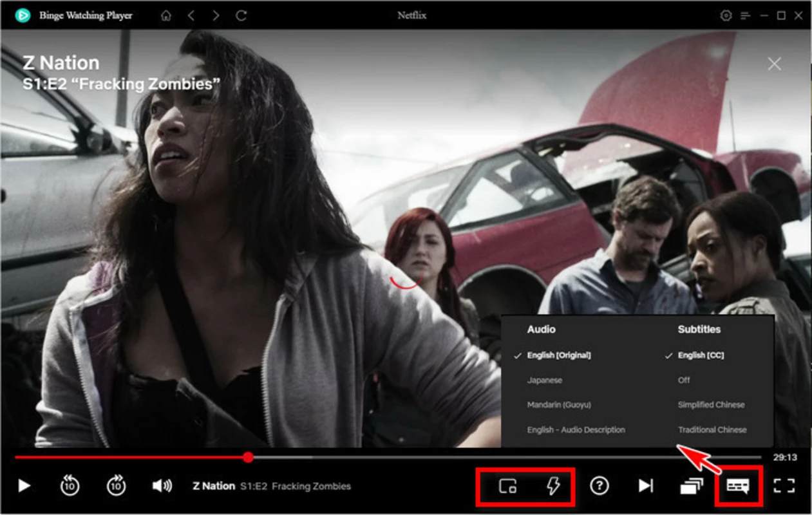This screenshot has height=515, width=812.
Task: Choose Simplified Chinese subtitles
Action: [712, 405]
